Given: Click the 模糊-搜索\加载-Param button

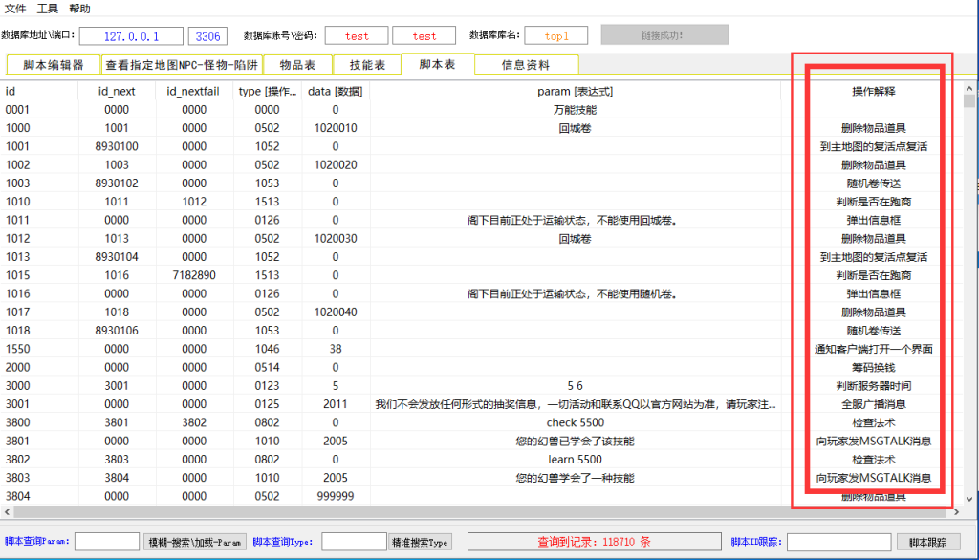Looking at the screenshot, I should 195,542.
